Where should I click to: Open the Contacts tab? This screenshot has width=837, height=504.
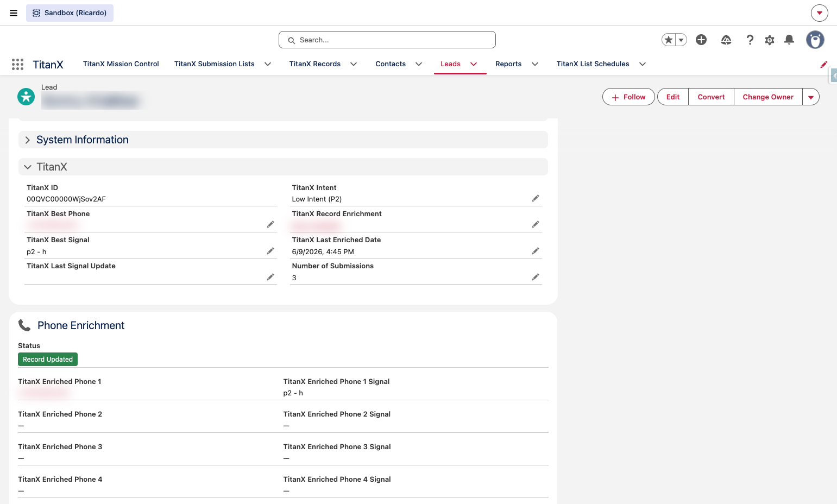(391, 64)
